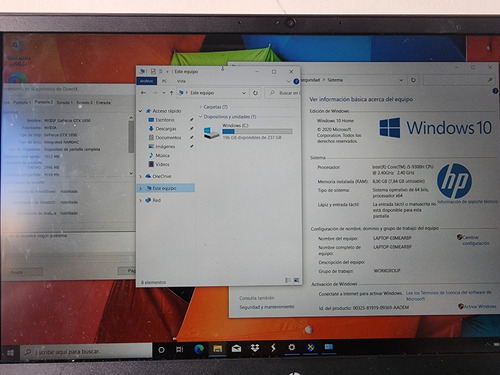The width and height of the screenshot is (500, 375).
Task: Switch Explorer to details view icon
Action: coord(288,280)
